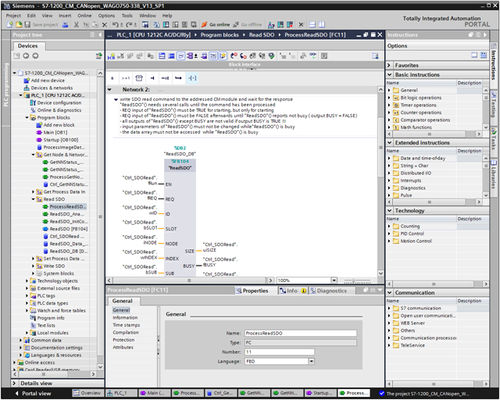The height and width of the screenshot is (400, 500).
Task: Click the Undo arrow icon
Action: (115, 25)
